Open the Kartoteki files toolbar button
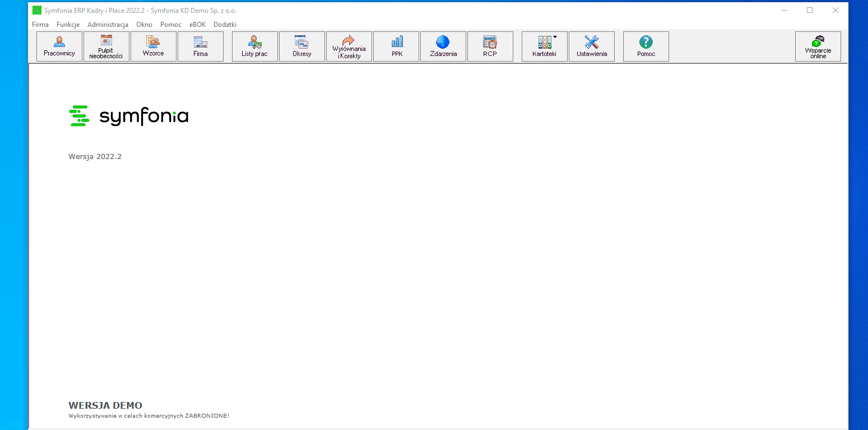This screenshot has width=868, height=430. 545,46
